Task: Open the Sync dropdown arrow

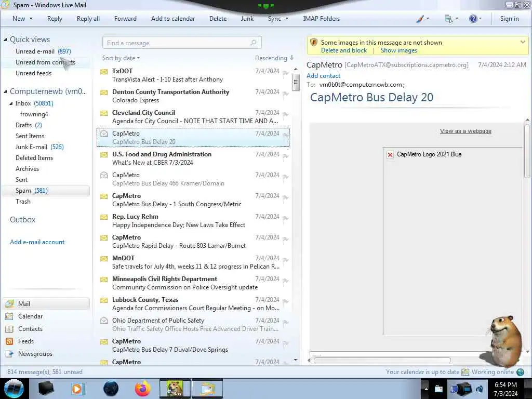Action: 287,19
